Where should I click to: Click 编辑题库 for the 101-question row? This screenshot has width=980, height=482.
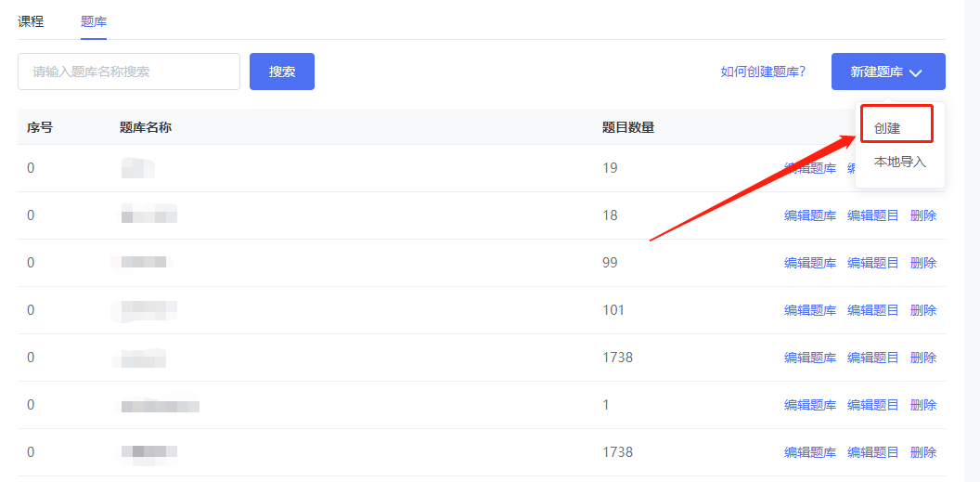[x=809, y=310]
